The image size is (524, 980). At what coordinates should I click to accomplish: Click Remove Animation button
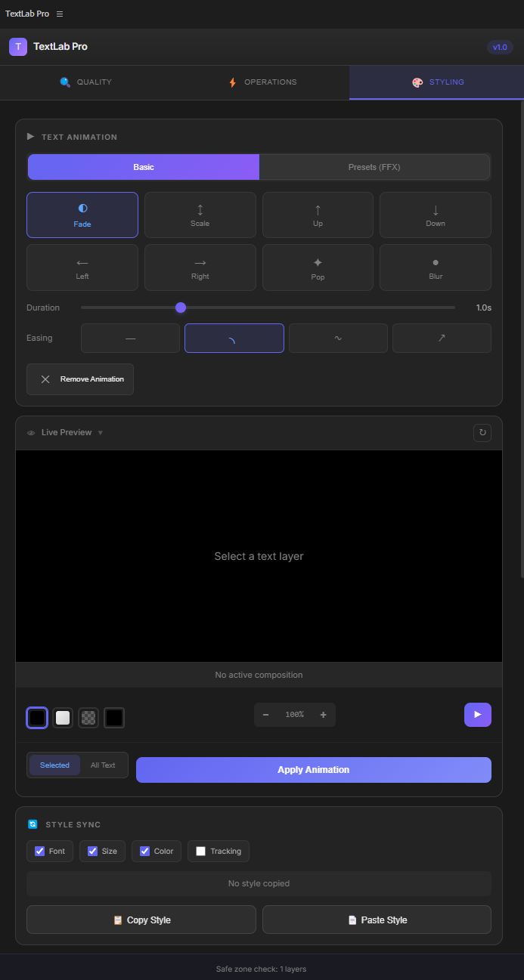(x=80, y=379)
